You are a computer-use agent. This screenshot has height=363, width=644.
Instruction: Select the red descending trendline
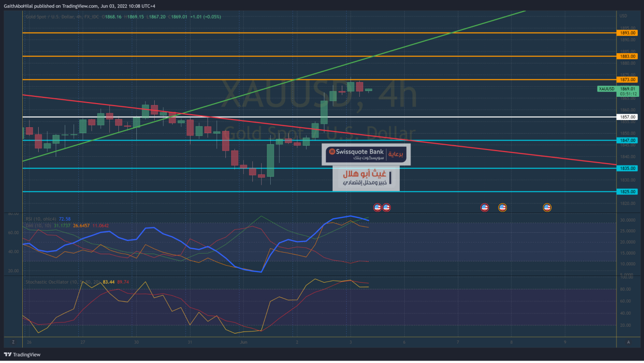[x=320, y=130]
